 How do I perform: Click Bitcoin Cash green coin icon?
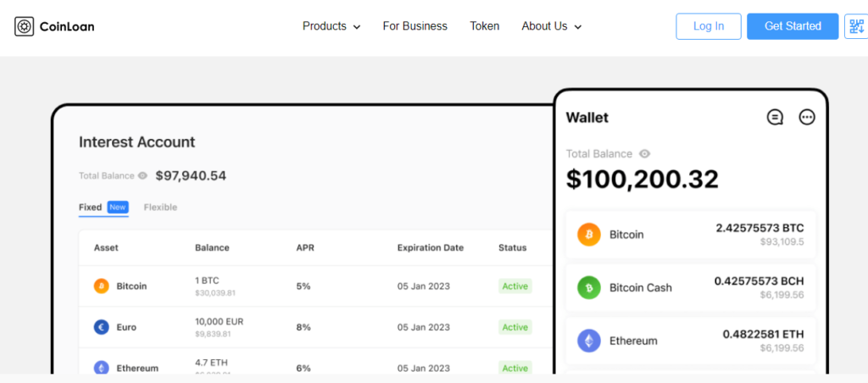tap(589, 288)
